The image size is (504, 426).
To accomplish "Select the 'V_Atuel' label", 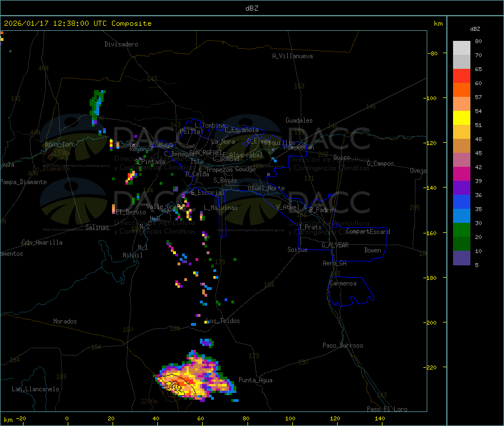I will pyautogui.click(x=288, y=207).
